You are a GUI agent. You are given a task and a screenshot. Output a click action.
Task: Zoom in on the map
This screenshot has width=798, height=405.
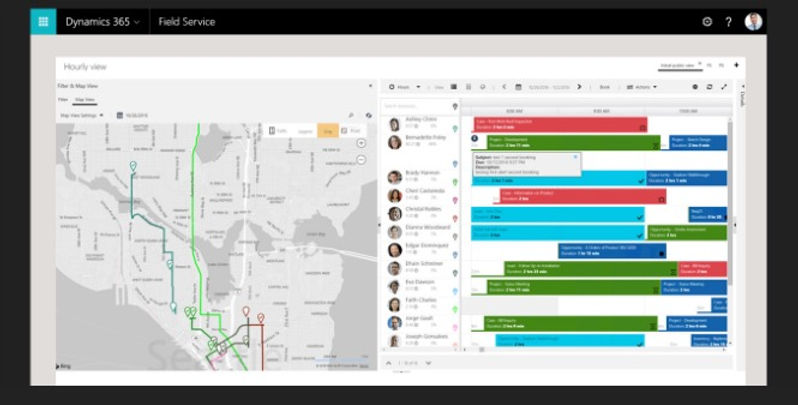click(x=361, y=143)
